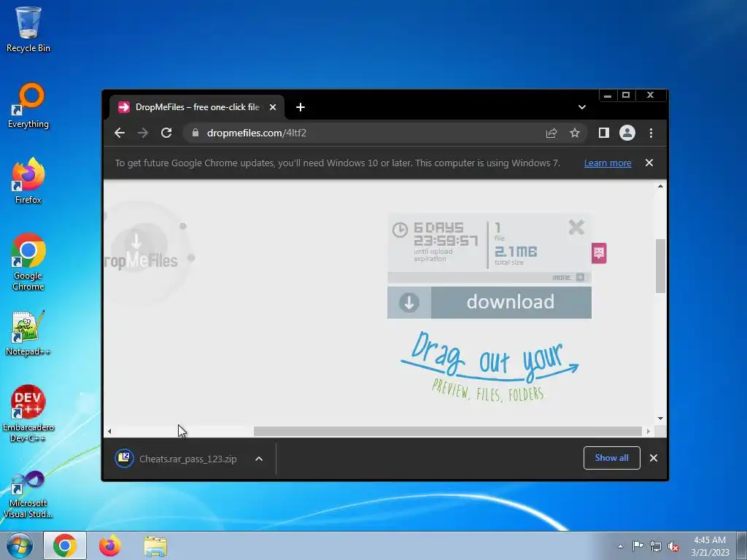
Task: Dismiss the Windows 7 update info bar
Action: click(x=649, y=163)
